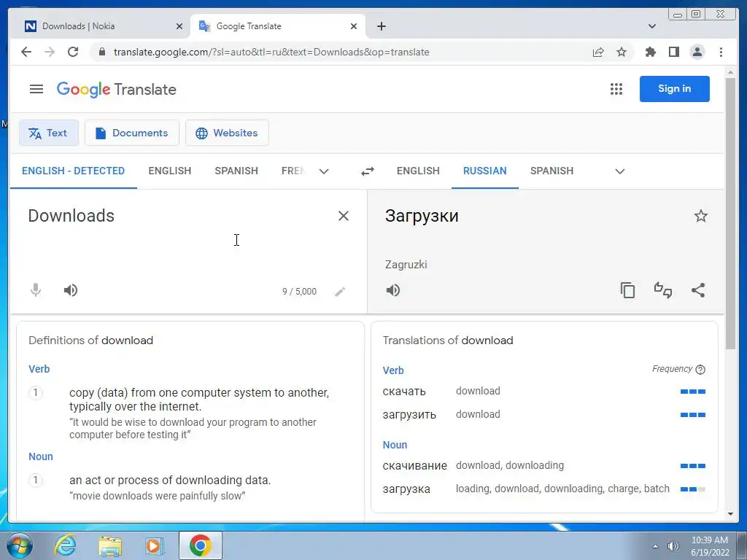Image resolution: width=747 pixels, height=560 pixels.
Task: Share this page from the address bar
Action: [x=598, y=52]
